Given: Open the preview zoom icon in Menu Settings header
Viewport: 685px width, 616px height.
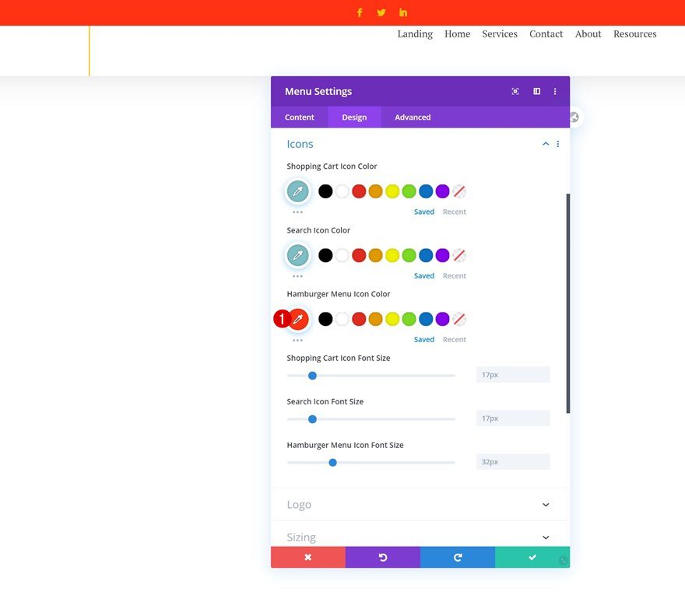Looking at the screenshot, I should click(x=515, y=91).
